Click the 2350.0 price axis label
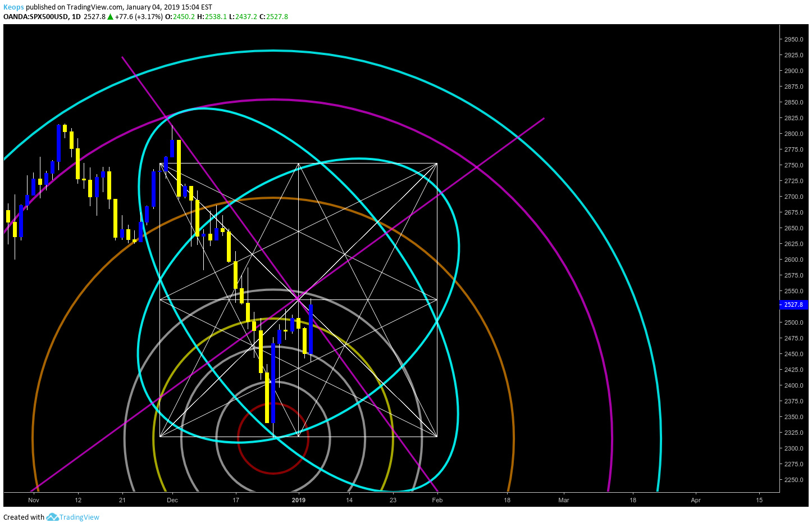 [x=793, y=417]
